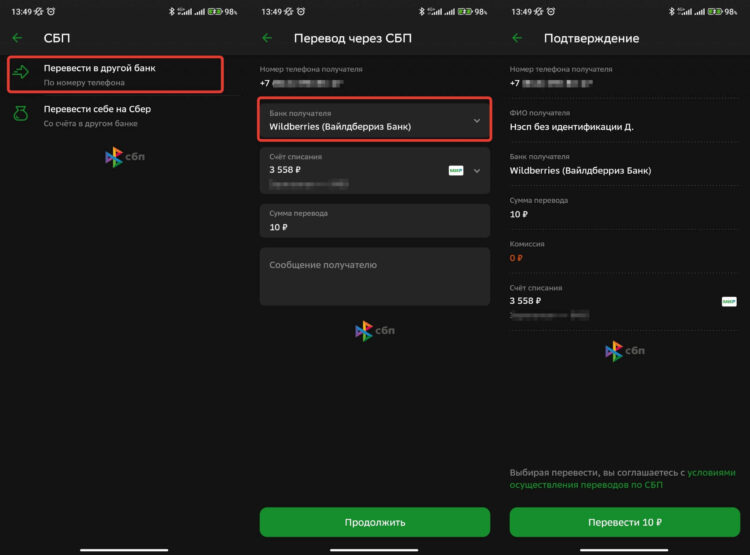Tap the Bluetooth icon on the confirmation screen status bar
The image size is (750, 555).
pos(672,11)
